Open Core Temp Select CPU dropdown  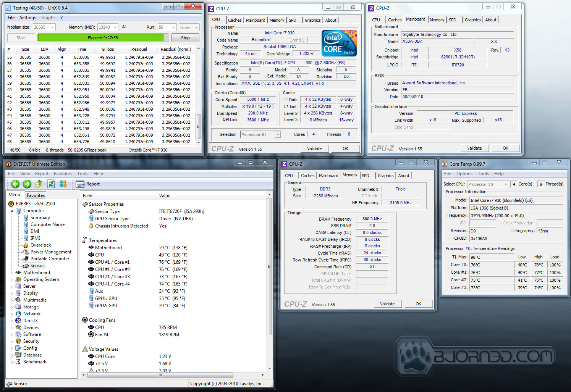506,184
